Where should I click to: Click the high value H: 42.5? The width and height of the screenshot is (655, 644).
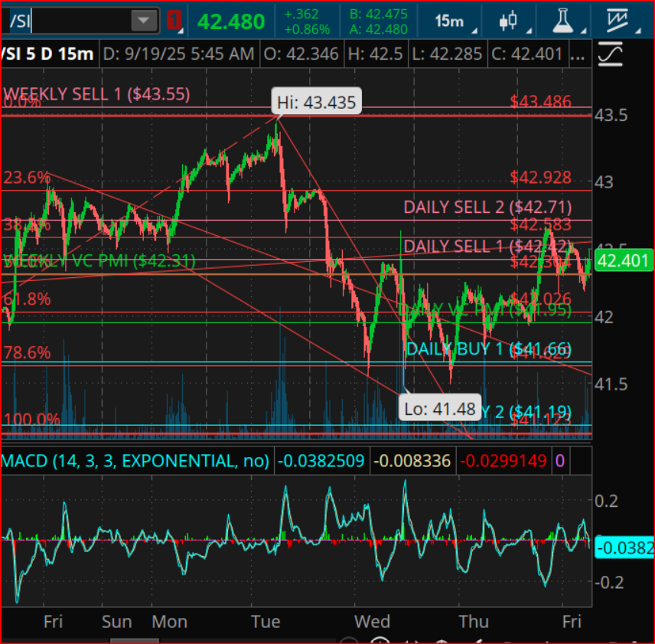click(x=375, y=54)
